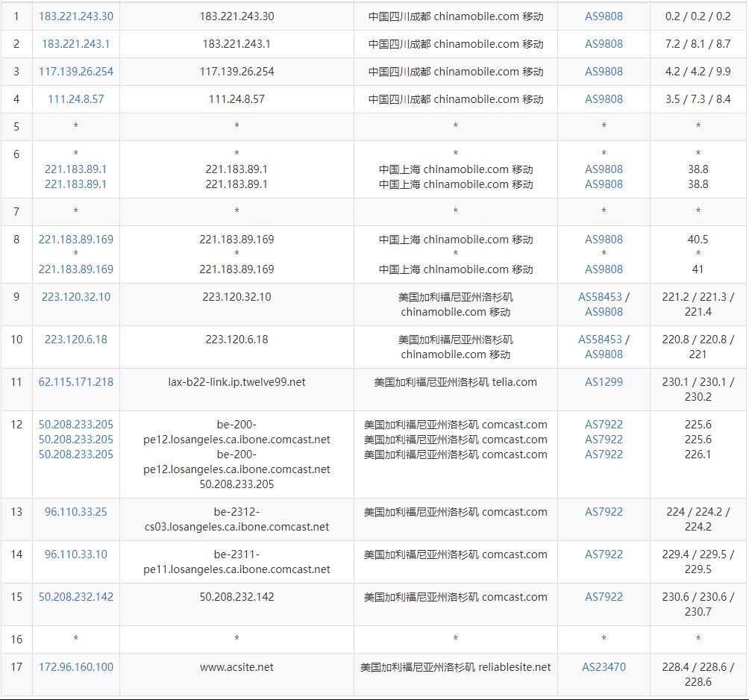Open the blue 223.120.6.18 link in hop 10
Image resolution: width=749 pixels, height=700 pixels.
coord(76,340)
